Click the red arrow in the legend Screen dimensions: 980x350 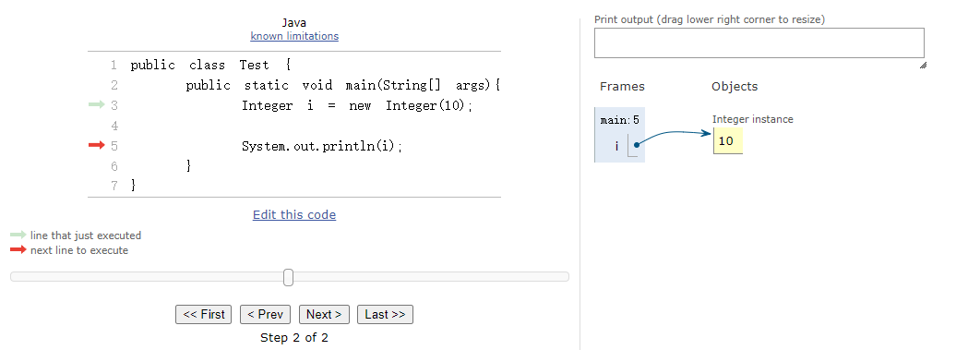[18, 250]
